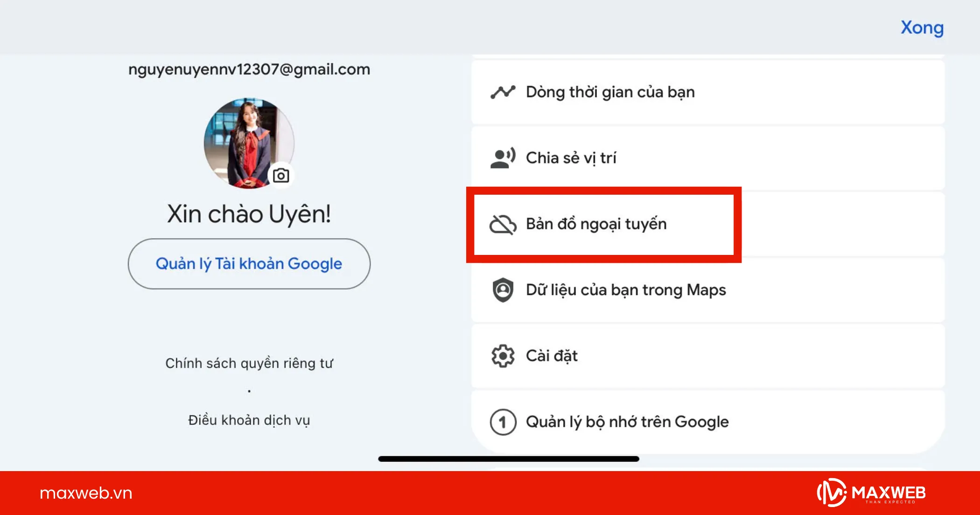980x515 pixels.
Task: Open Chính sách quyền riêng tư link
Action: [249, 363]
